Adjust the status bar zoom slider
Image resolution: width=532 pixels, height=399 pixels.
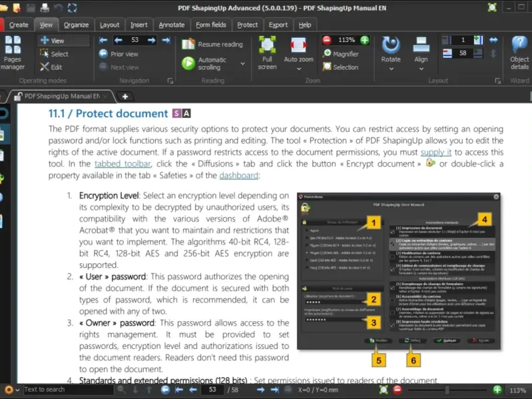click(448, 390)
